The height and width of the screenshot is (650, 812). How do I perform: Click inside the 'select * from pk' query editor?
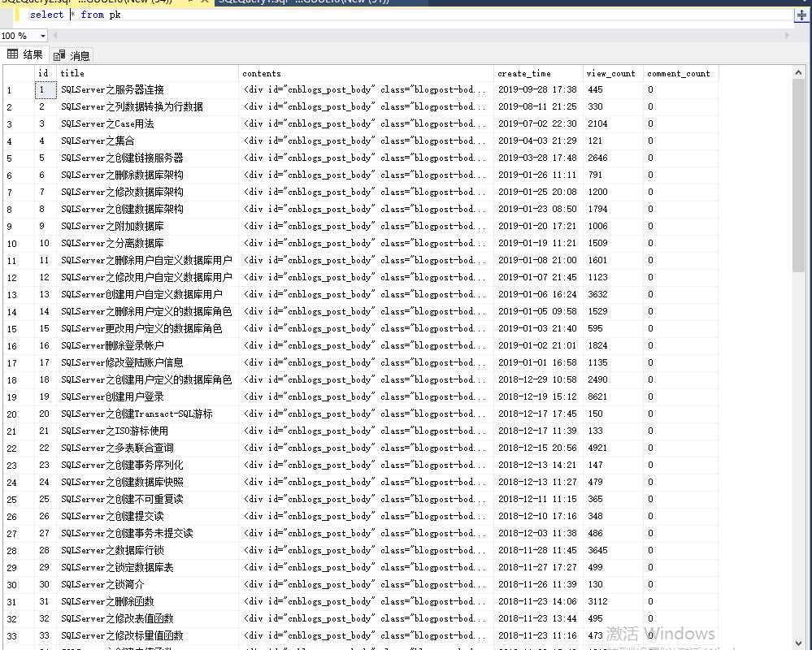(404, 15)
